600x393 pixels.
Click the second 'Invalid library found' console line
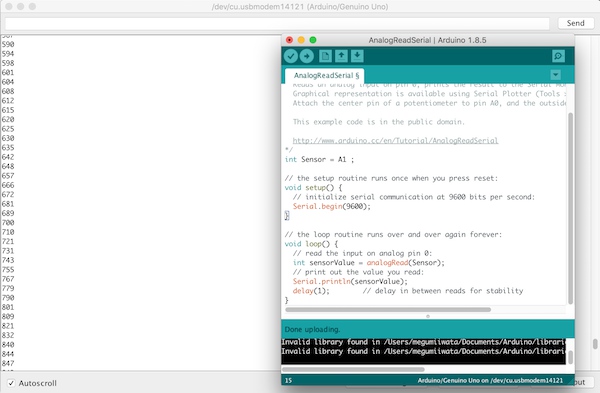coord(423,351)
